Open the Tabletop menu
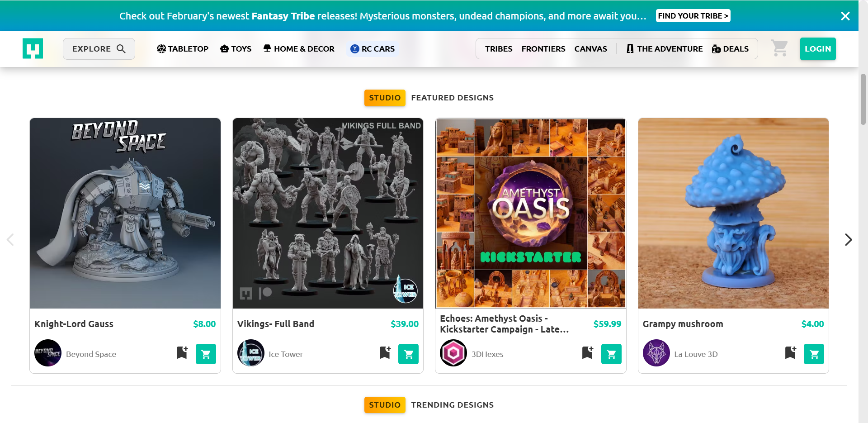 coord(183,49)
